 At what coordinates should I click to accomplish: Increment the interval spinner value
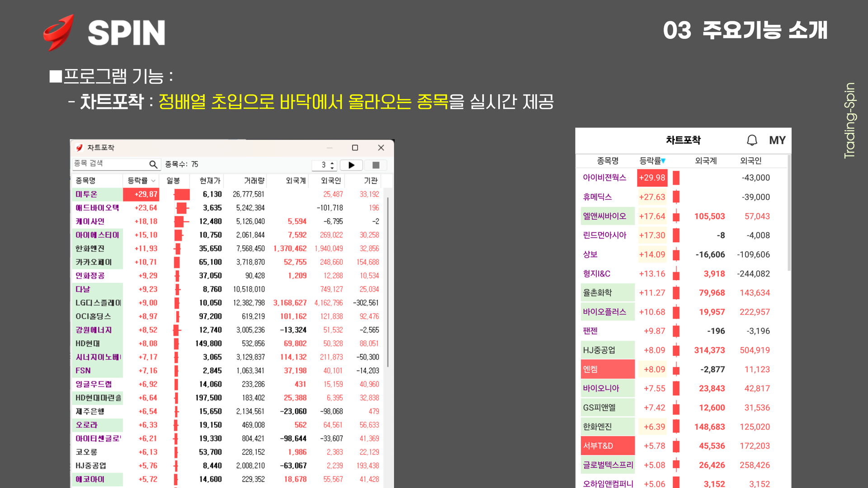coord(333,162)
